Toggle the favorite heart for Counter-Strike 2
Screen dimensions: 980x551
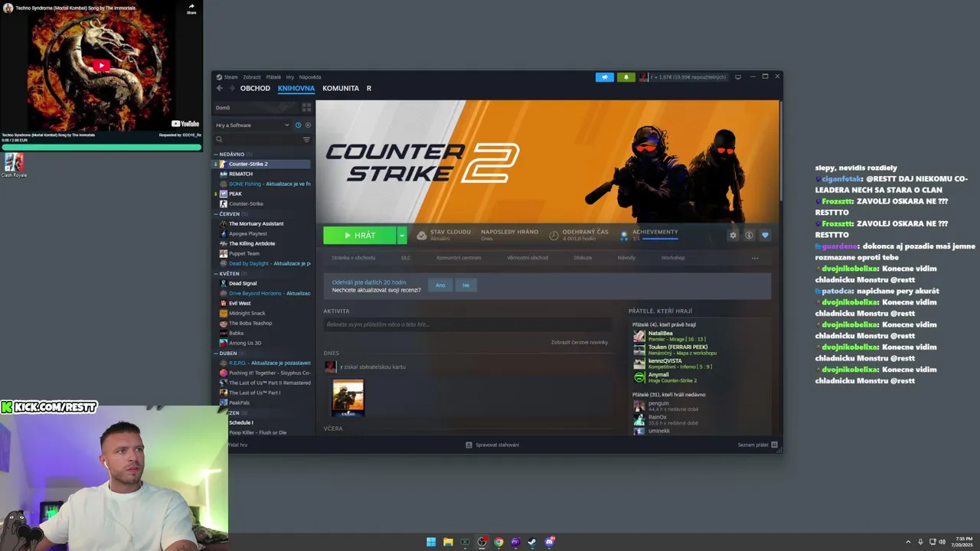pos(765,235)
